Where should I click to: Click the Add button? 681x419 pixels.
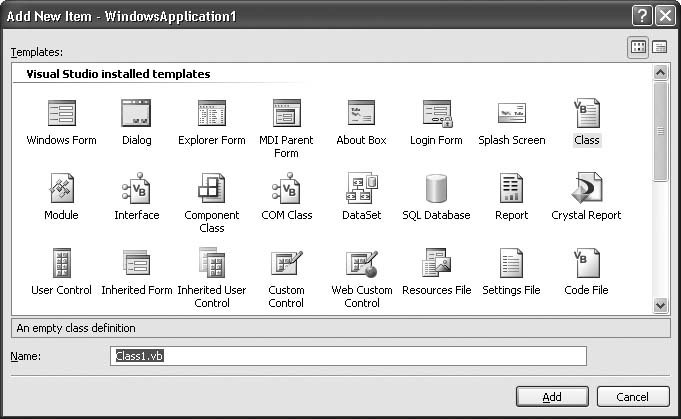tap(552, 397)
